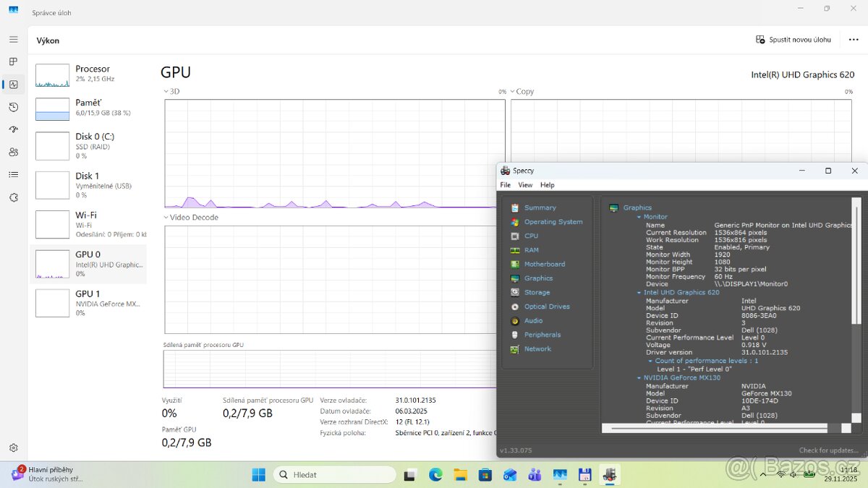
Task: Switch to the Processes view in Task Manager
Action: 12,61
